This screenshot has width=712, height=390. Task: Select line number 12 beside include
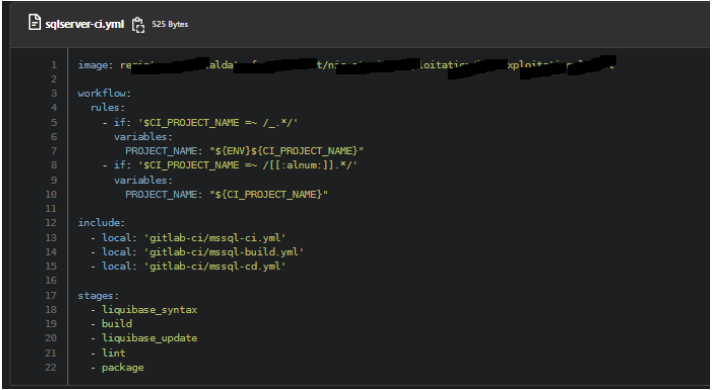point(51,222)
